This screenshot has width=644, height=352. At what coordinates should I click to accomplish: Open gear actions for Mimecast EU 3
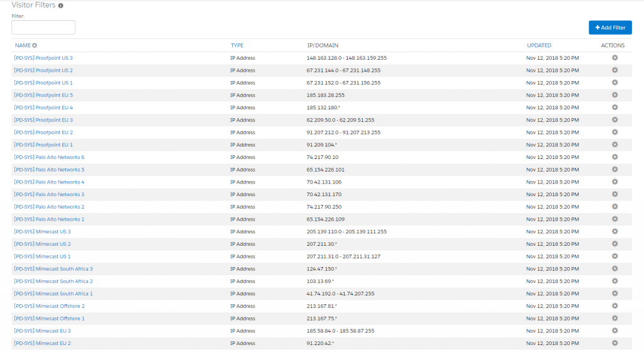pyautogui.click(x=614, y=331)
